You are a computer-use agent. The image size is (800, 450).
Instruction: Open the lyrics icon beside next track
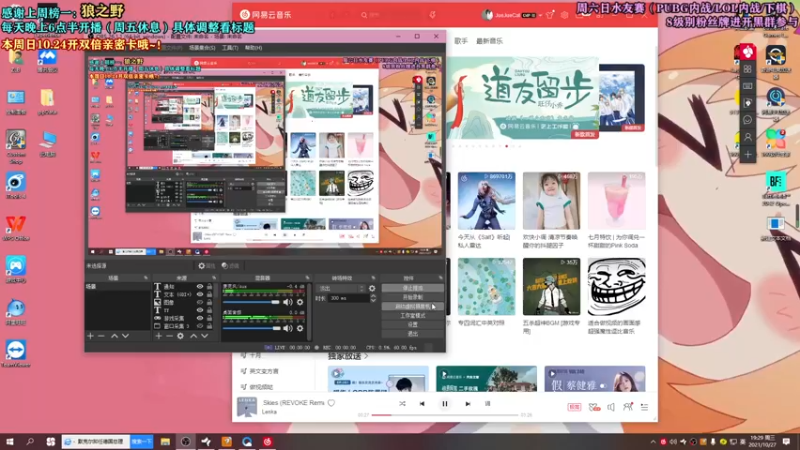coord(487,404)
